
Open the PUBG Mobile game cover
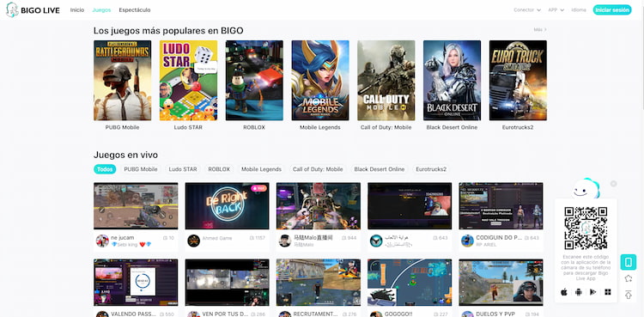pyautogui.click(x=123, y=80)
